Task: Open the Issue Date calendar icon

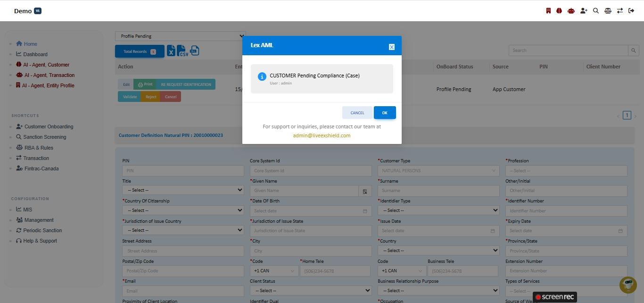Action: click(493, 231)
